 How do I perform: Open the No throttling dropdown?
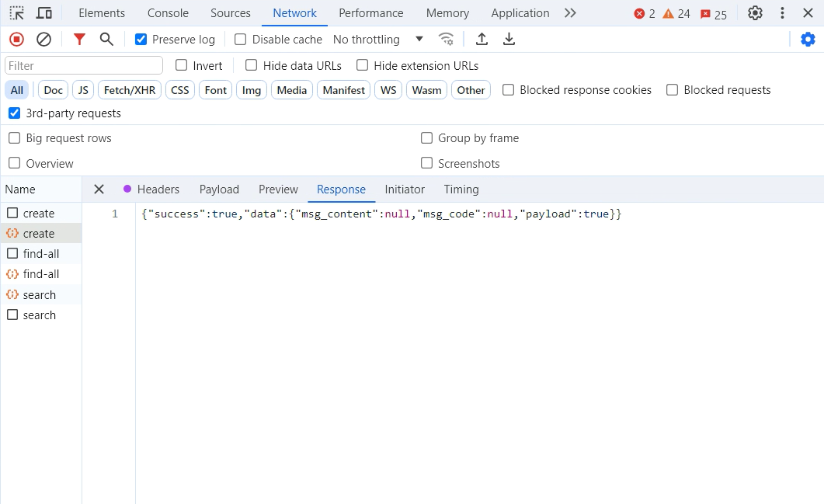point(377,40)
